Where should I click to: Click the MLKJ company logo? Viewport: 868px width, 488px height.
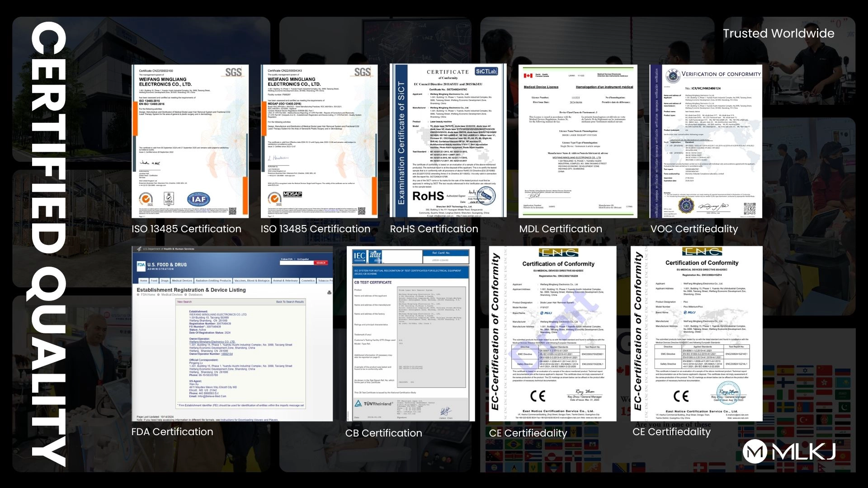789,451
